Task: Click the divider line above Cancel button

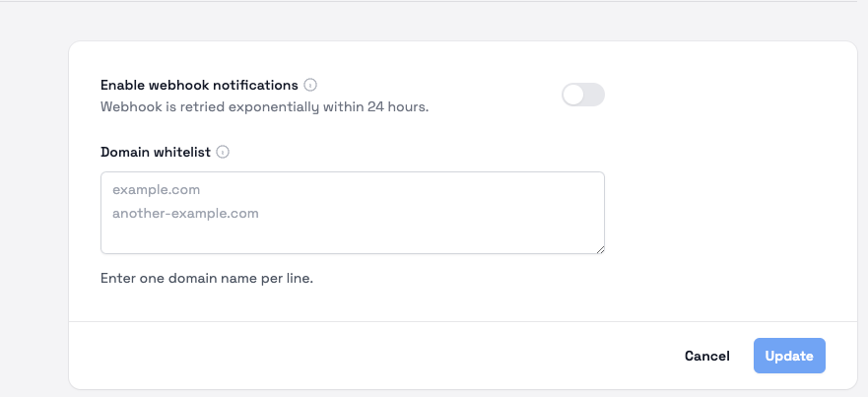Action: point(463,321)
